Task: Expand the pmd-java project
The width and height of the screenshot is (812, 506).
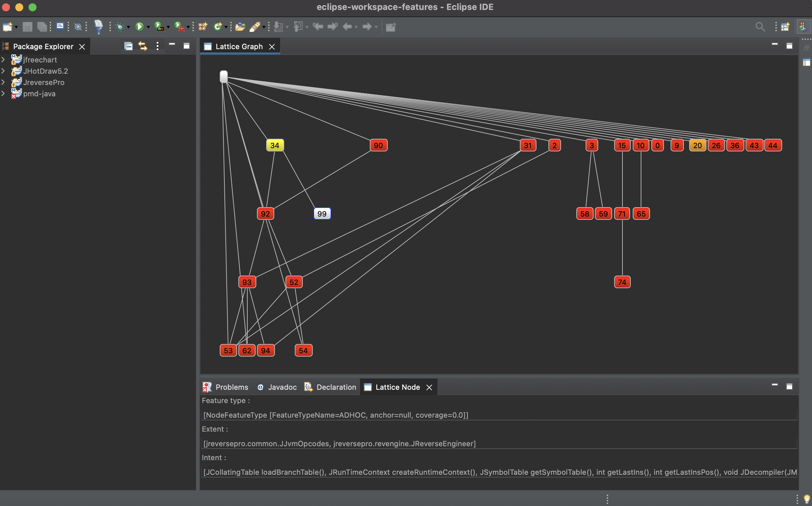Action: (x=3, y=93)
